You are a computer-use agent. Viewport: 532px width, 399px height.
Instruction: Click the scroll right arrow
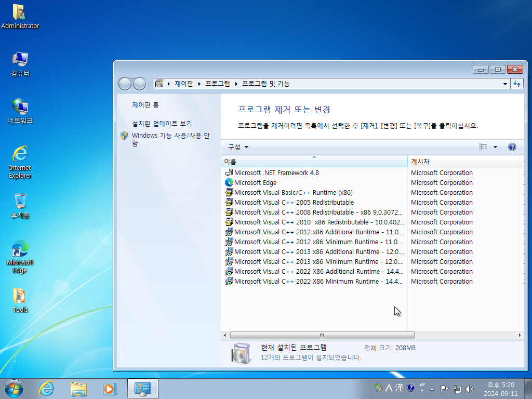tap(520, 335)
